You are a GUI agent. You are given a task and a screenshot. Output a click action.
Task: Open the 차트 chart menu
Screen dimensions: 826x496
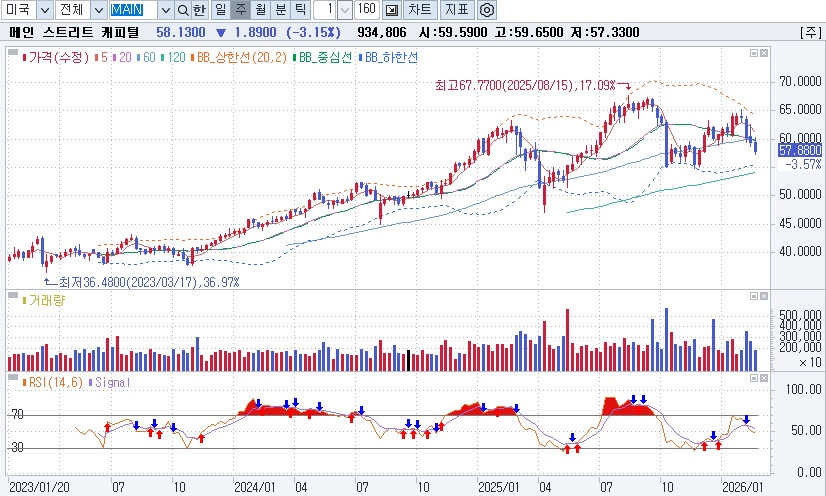[x=420, y=10]
